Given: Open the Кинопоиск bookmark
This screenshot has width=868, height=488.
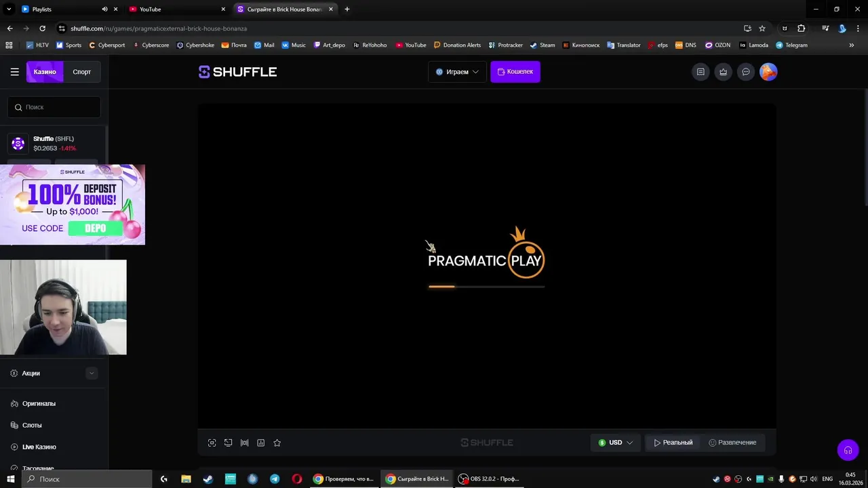Looking at the screenshot, I should [582, 45].
